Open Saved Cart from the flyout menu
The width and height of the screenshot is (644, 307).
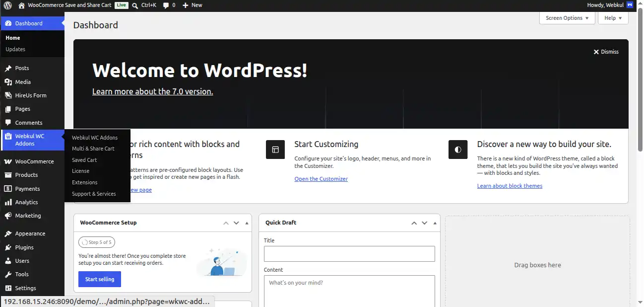click(84, 160)
